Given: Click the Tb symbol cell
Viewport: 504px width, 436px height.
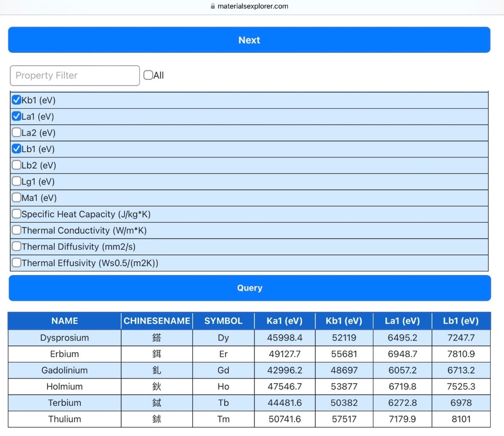Looking at the screenshot, I should tap(223, 403).
